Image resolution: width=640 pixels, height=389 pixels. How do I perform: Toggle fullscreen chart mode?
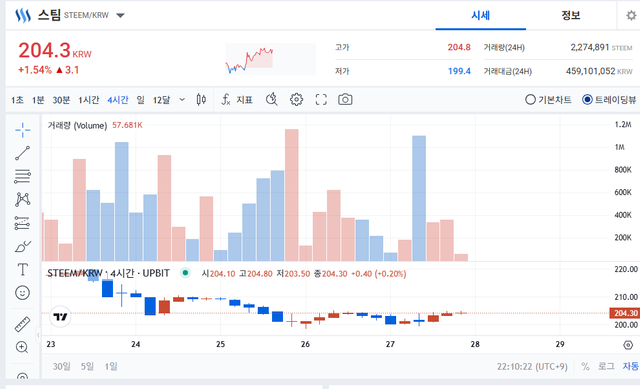click(x=321, y=100)
